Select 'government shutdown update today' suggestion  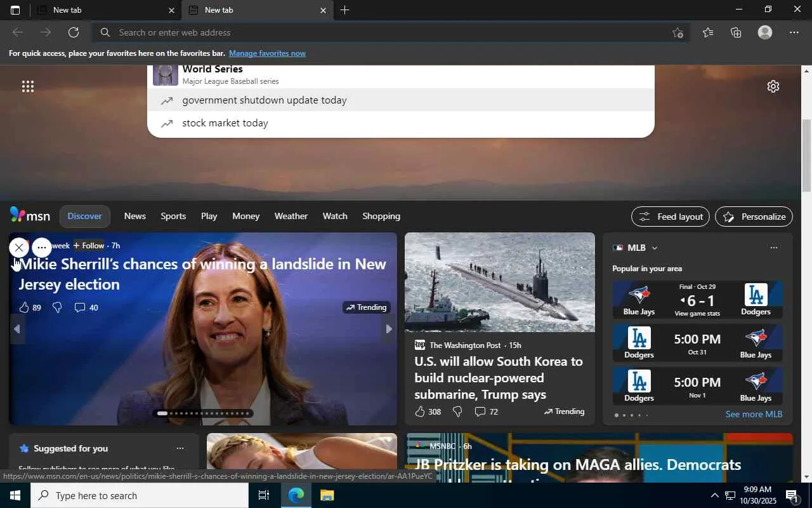(x=401, y=100)
